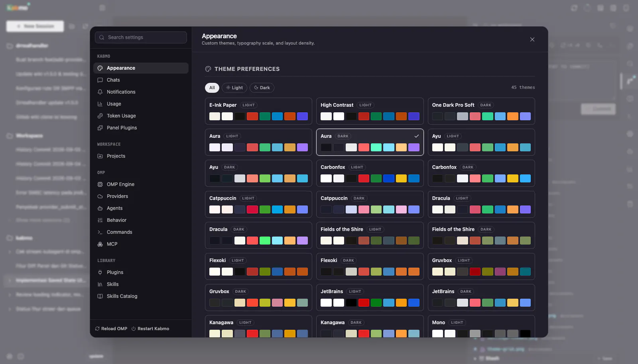The height and width of the screenshot is (364, 638).
Task: Filter themes to Light only
Action: [x=234, y=88]
